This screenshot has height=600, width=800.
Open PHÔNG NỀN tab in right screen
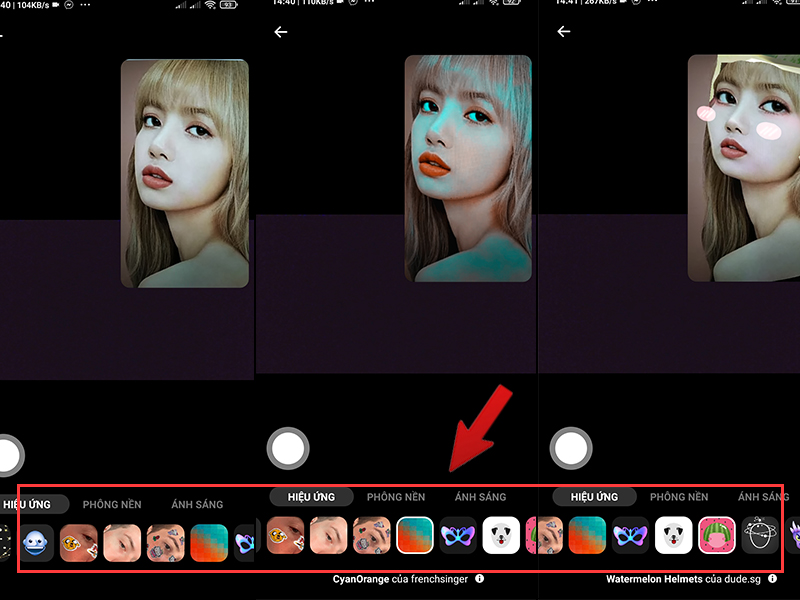[x=679, y=497]
